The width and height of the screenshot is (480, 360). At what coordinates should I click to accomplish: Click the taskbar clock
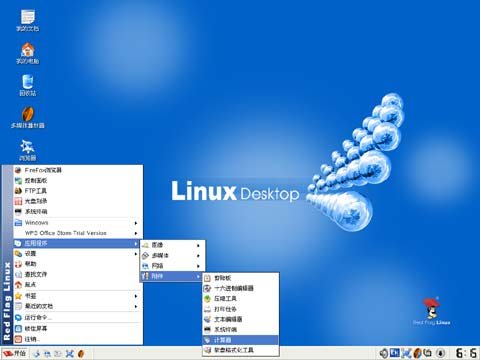[467, 353]
